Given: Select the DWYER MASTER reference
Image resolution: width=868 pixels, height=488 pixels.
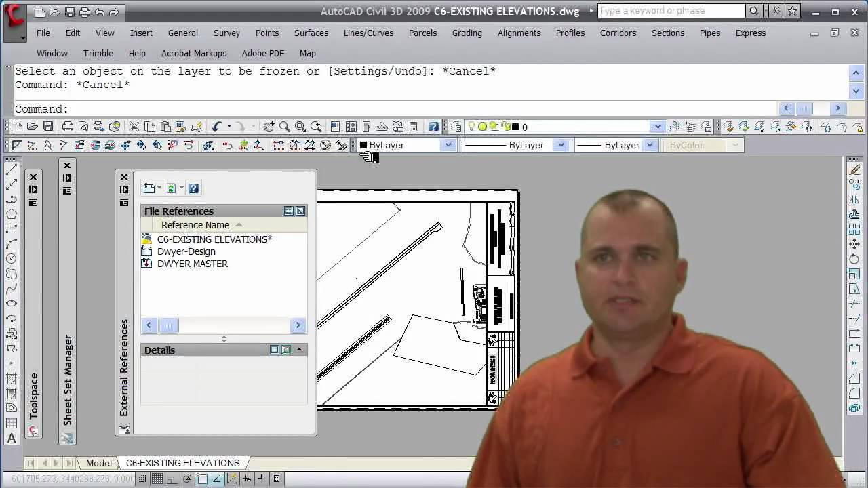Looking at the screenshot, I should 192,264.
